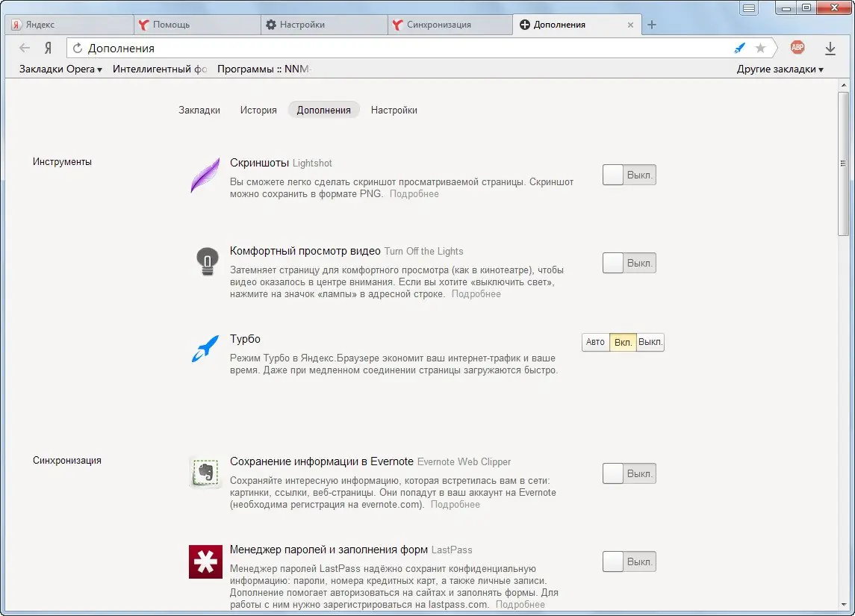Bookmark the page with the star icon

[x=760, y=48]
